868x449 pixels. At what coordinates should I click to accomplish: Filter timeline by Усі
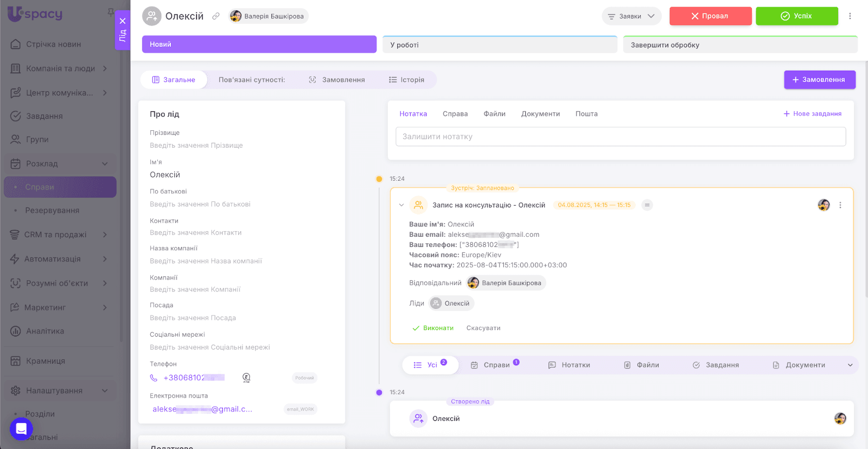click(x=430, y=365)
